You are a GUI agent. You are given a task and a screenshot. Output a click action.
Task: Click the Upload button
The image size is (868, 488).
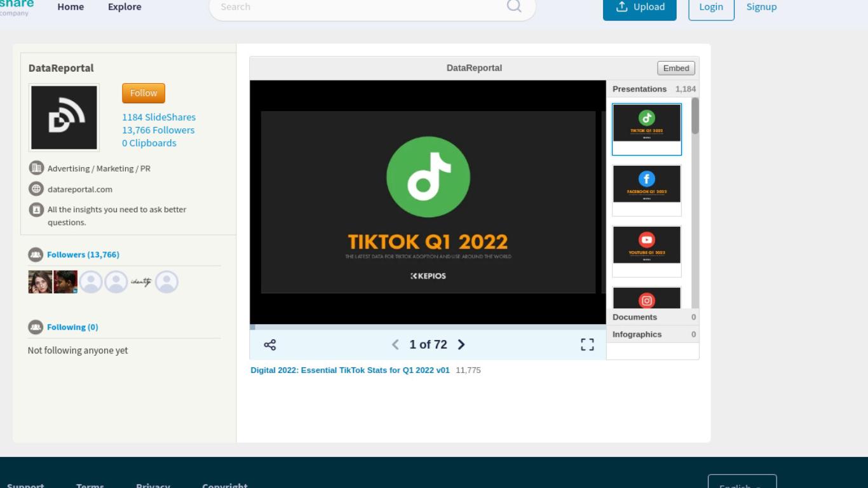pyautogui.click(x=640, y=7)
